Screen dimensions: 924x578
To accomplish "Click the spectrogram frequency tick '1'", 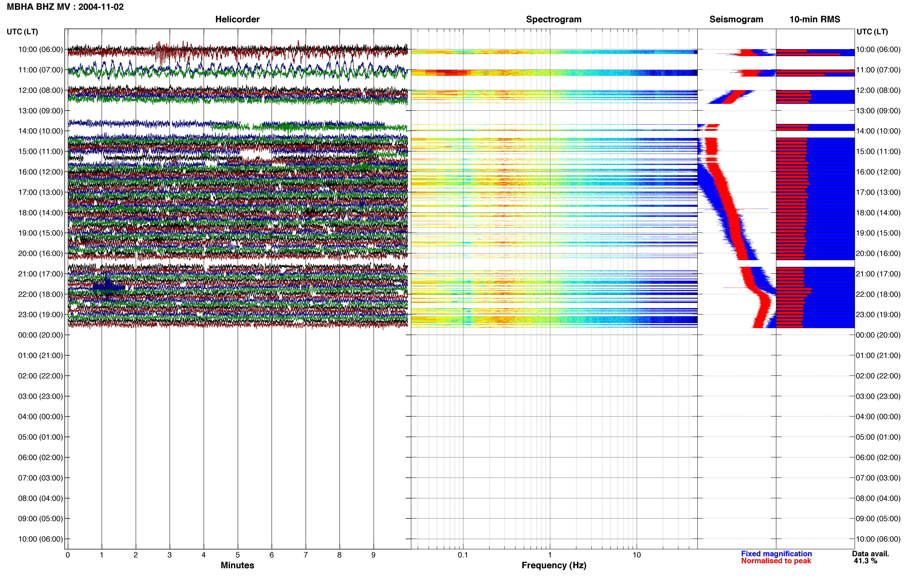I will (550, 555).
